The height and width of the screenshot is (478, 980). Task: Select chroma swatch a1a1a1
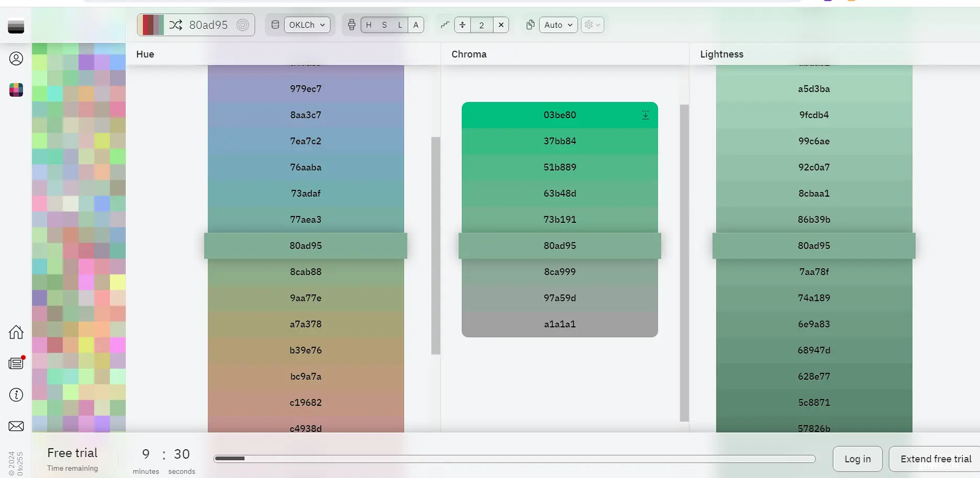pyautogui.click(x=560, y=324)
